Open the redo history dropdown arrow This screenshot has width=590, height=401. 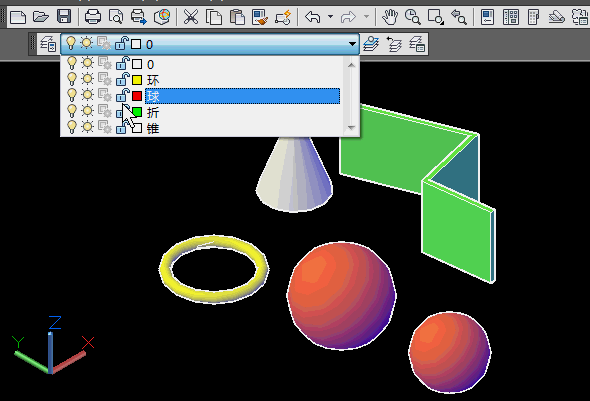coord(366,17)
